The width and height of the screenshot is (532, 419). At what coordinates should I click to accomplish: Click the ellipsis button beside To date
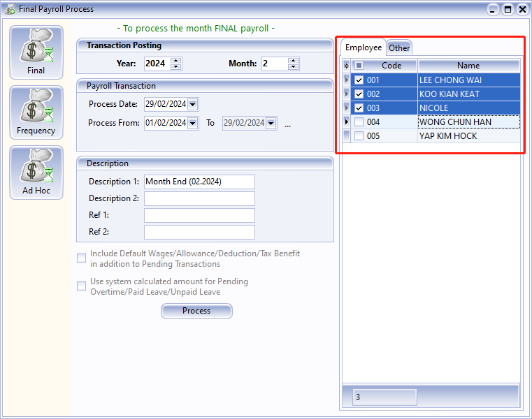point(288,126)
